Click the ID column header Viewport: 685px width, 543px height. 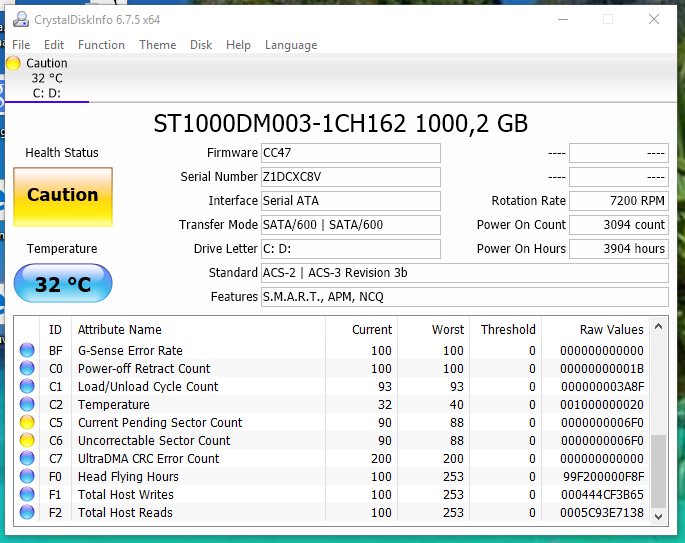(55, 329)
